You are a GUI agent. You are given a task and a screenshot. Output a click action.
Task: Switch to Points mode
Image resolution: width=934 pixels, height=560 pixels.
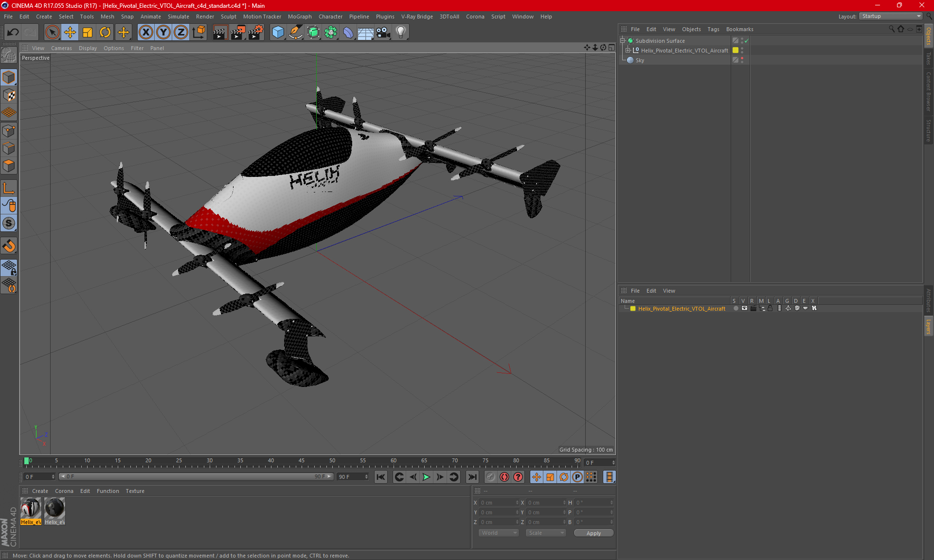(9, 131)
